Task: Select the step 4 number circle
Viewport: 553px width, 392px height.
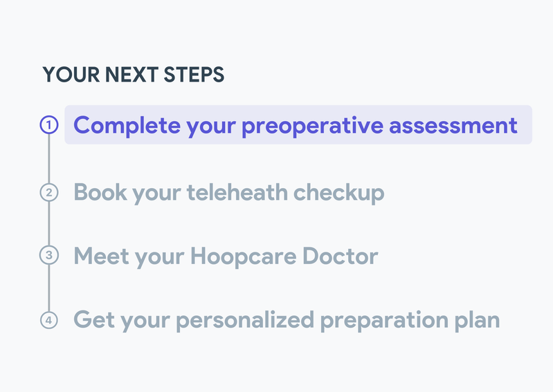Action: [48, 320]
